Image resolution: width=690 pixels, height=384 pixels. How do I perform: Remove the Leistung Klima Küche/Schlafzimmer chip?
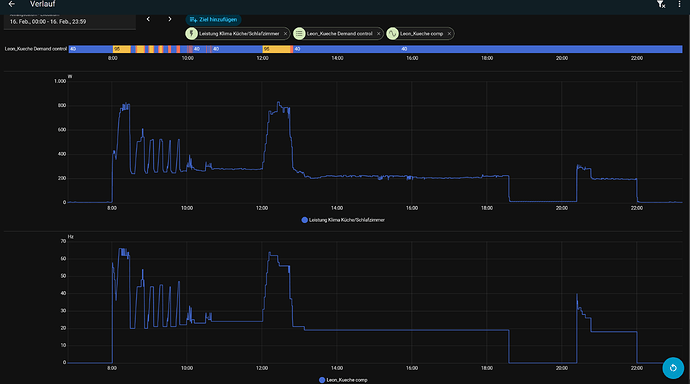285,33
